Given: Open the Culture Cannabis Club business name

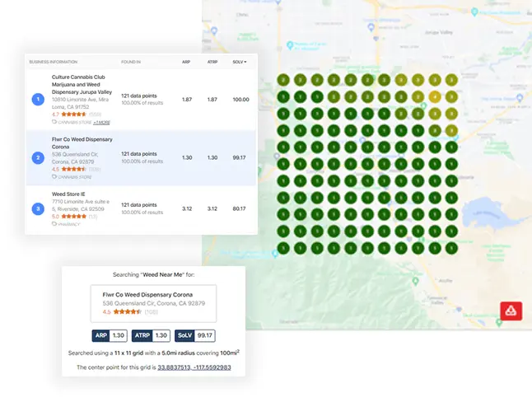Looking at the screenshot, I should (x=82, y=85).
